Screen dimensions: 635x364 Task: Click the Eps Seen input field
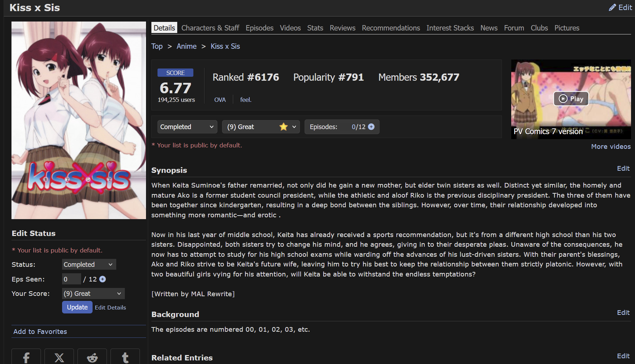click(x=71, y=279)
